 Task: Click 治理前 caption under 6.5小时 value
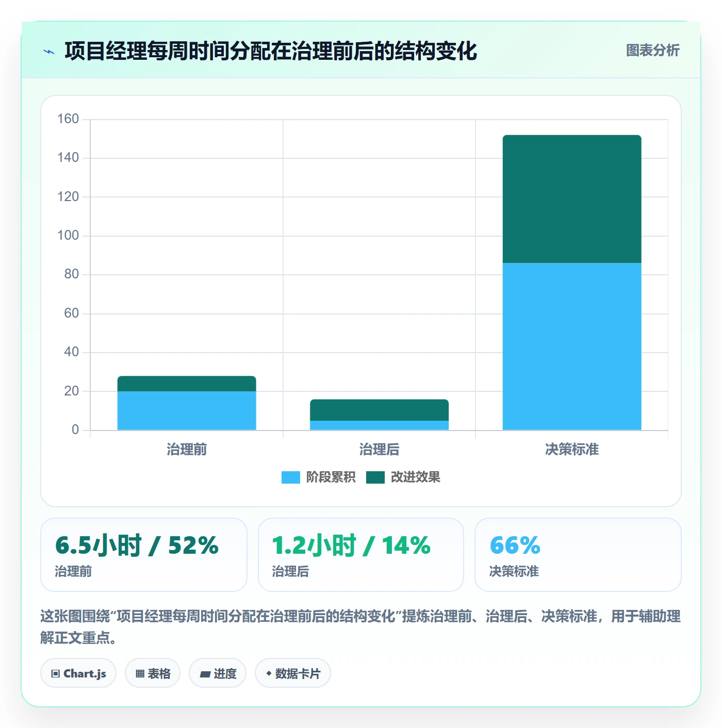coord(73,571)
